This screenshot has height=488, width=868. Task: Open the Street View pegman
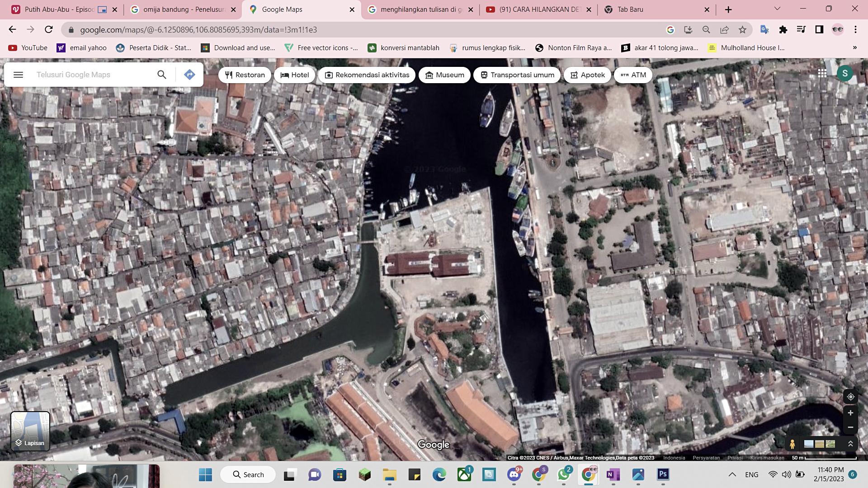point(792,444)
